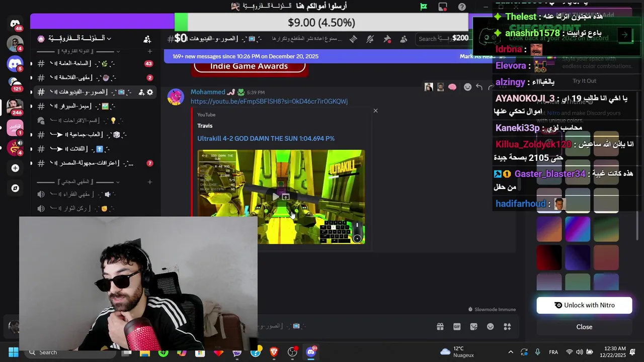Select the rainbow blue-magenta theme swatch

[578, 229]
